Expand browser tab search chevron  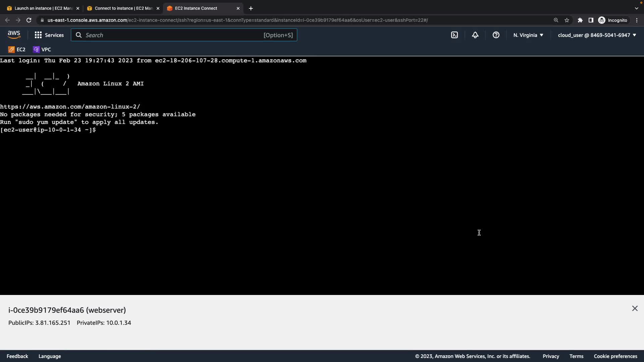click(x=636, y=8)
